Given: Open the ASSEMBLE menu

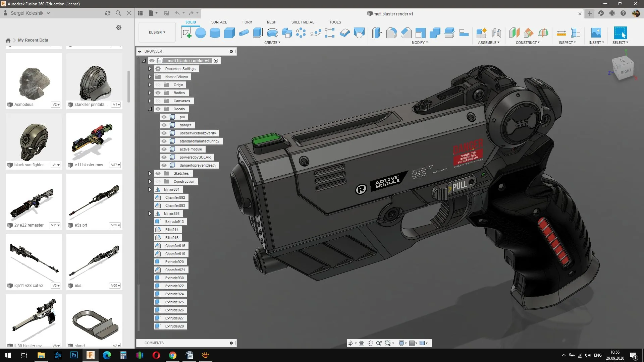Looking at the screenshot, I should pos(489,43).
